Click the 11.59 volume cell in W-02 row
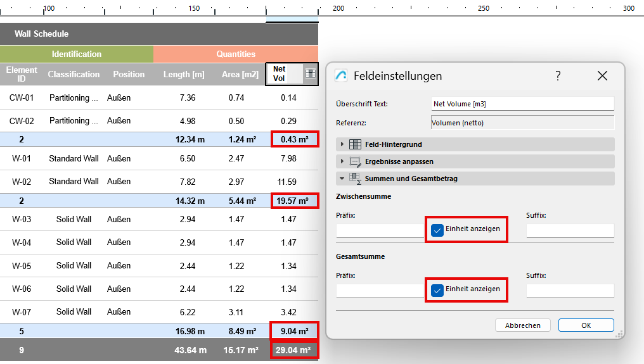Image resolution: width=644 pixels, height=364 pixels. pos(287,182)
